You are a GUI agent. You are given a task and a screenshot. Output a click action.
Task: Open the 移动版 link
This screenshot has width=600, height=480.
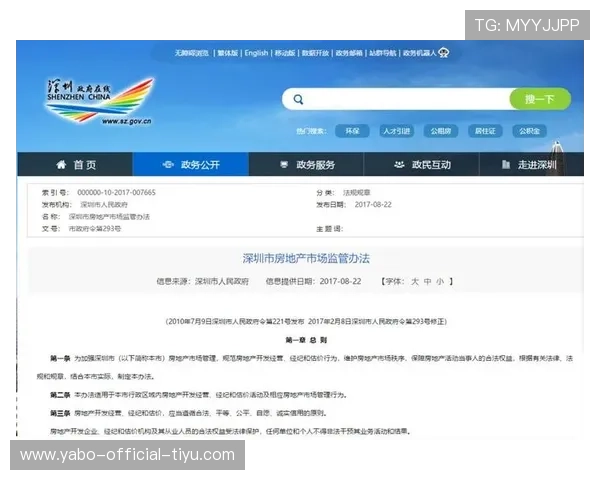pyautogui.click(x=285, y=53)
